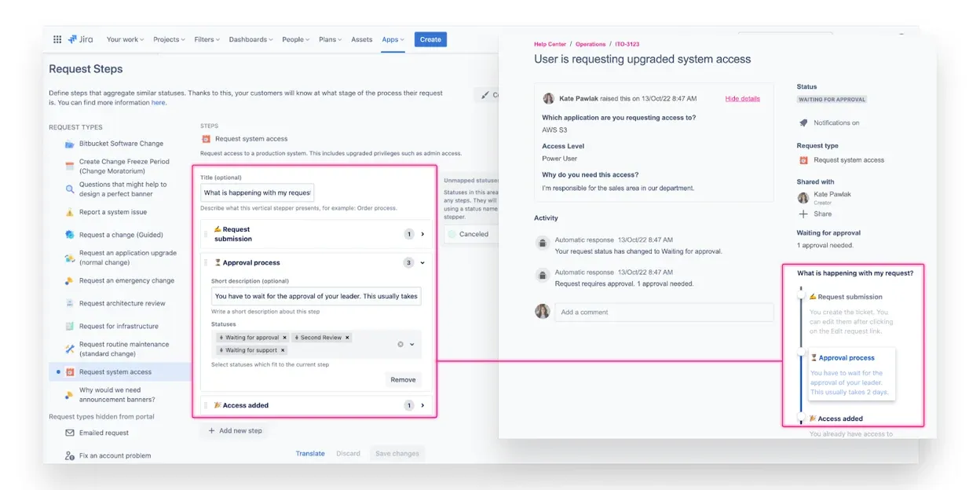Click the Hide details link

(x=741, y=98)
